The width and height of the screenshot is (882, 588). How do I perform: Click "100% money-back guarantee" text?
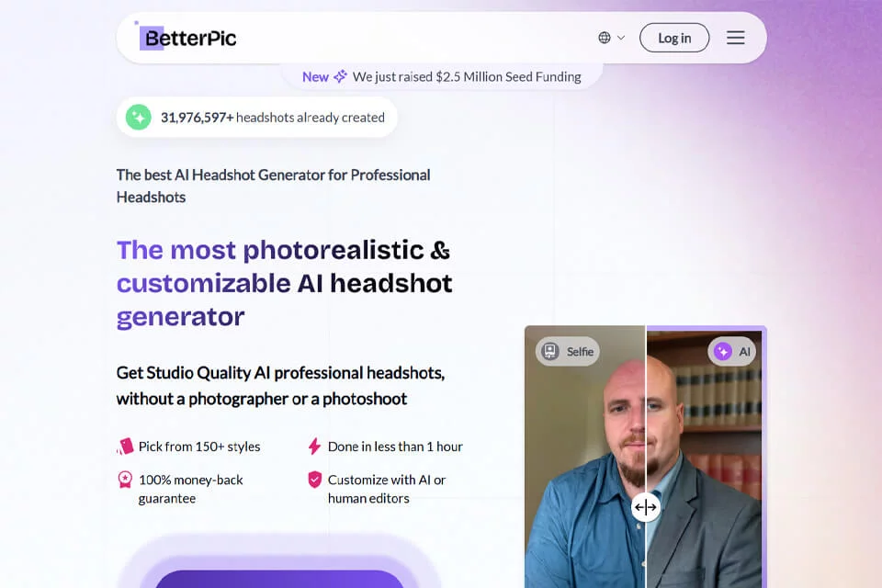(x=191, y=489)
